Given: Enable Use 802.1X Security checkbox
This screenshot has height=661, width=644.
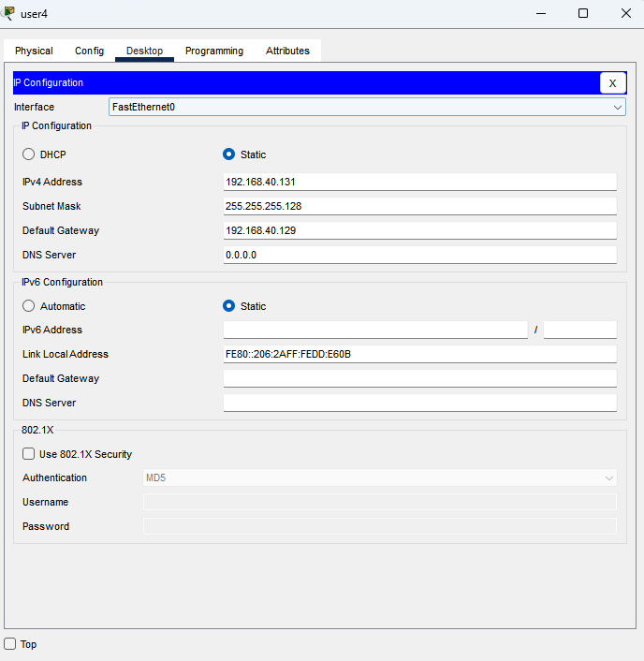Looking at the screenshot, I should coord(28,454).
